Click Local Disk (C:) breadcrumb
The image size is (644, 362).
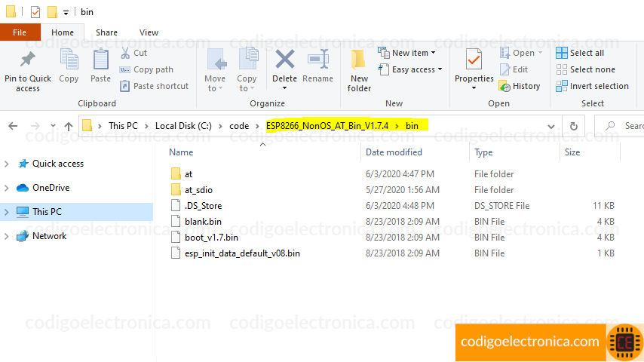pos(183,126)
